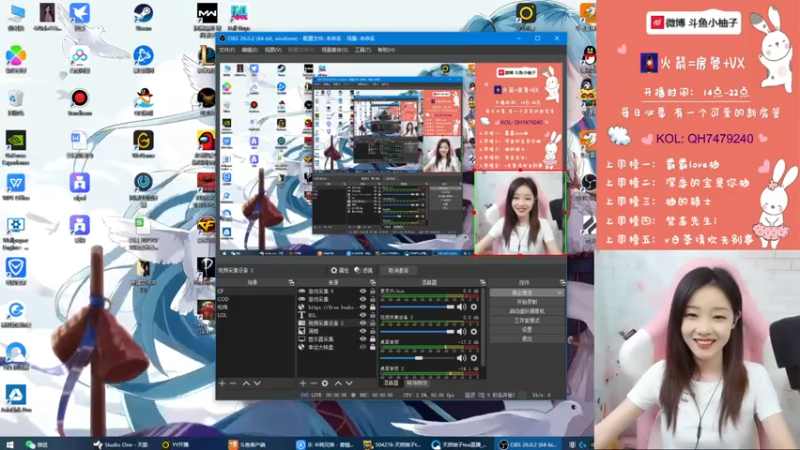The width and height of the screenshot is (800, 450).
Task: Toggle visibility of the https browser source
Action: tap(363, 307)
